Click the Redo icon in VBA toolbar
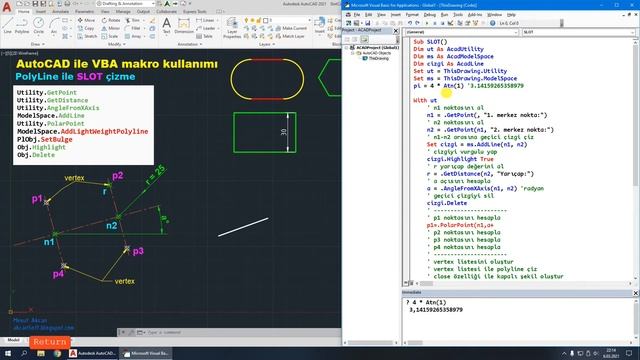The width and height of the screenshot is (640, 360). [x=417, y=23]
